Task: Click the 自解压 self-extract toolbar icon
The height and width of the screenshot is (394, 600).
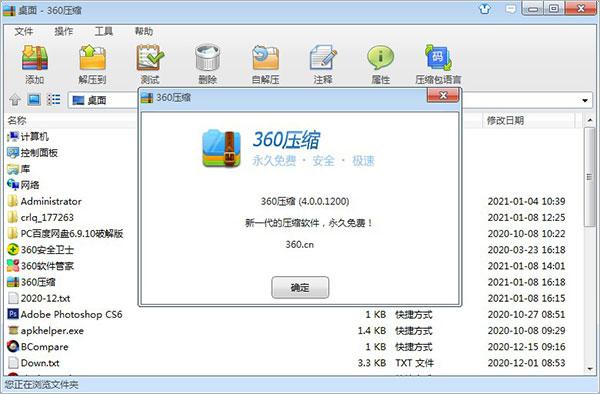Action: pyautogui.click(x=265, y=57)
